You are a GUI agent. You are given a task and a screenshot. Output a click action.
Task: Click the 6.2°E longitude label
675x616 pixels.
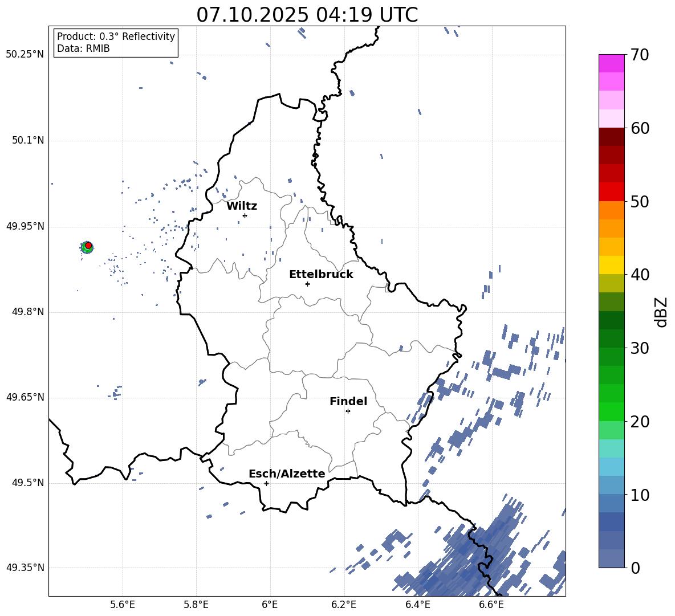344,605
